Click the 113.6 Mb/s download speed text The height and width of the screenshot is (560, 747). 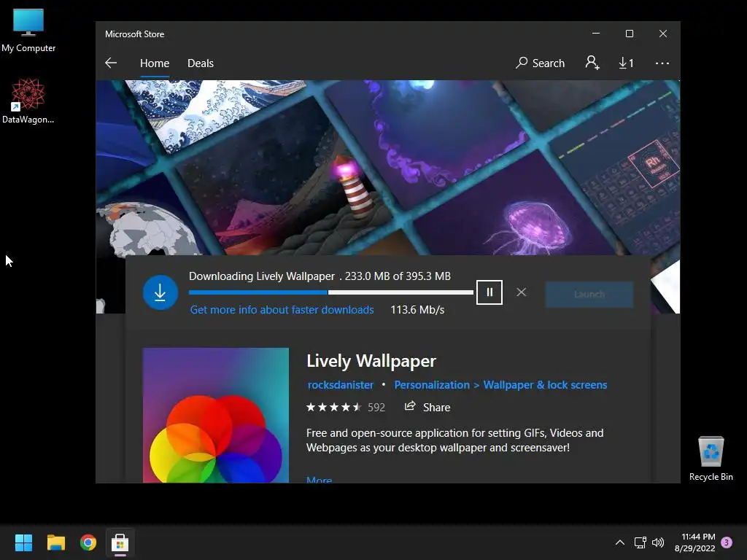coord(417,309)
